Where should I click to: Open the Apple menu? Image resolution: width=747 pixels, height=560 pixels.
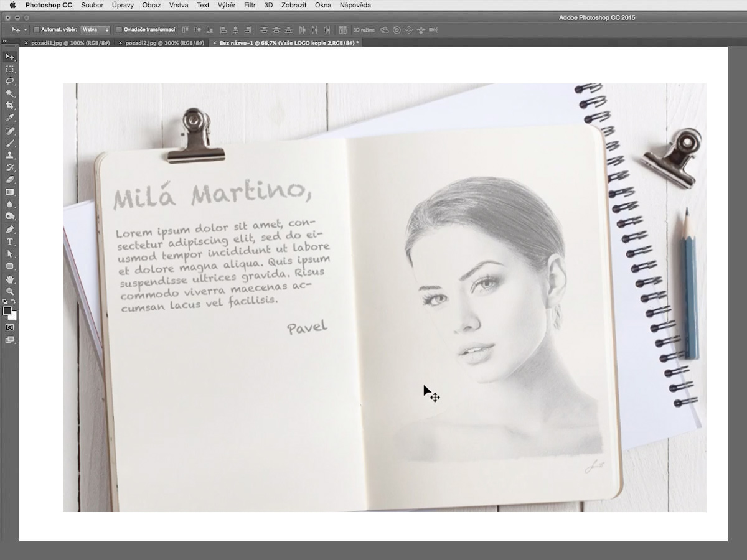[12, 5]
